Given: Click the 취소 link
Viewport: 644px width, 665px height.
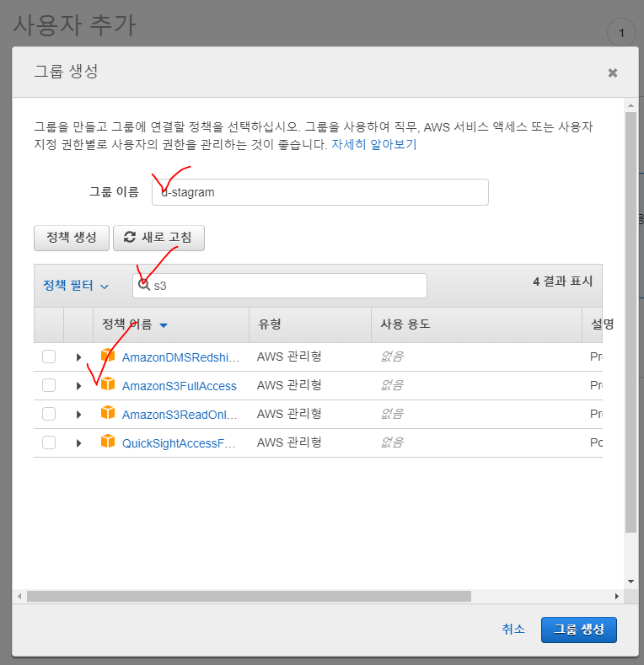Looking at the screenshot, I should pyautogui.click(x=513, y=629).
